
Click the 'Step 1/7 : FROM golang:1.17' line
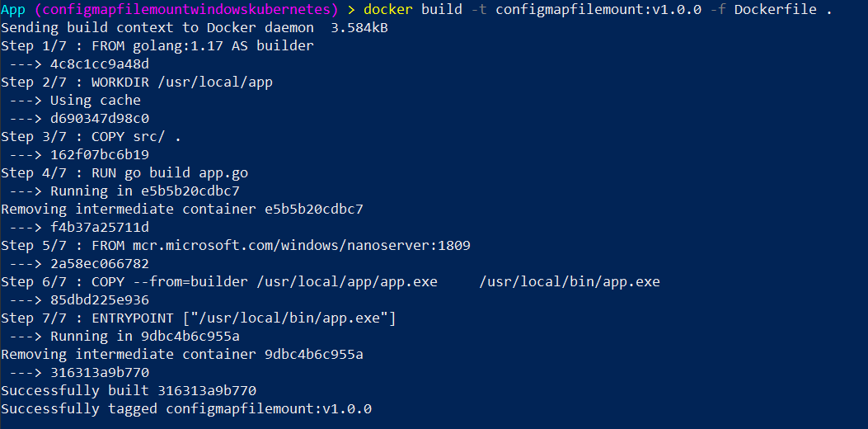point(157,46)
